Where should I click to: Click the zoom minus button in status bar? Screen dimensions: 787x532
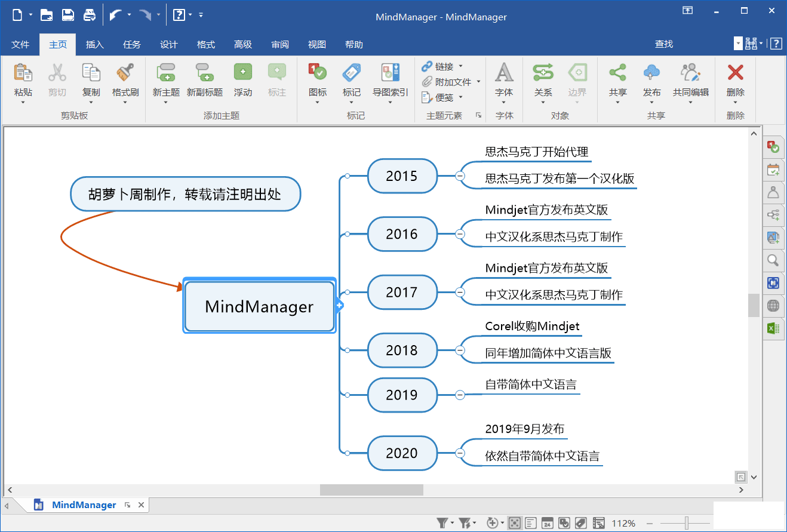649,524
